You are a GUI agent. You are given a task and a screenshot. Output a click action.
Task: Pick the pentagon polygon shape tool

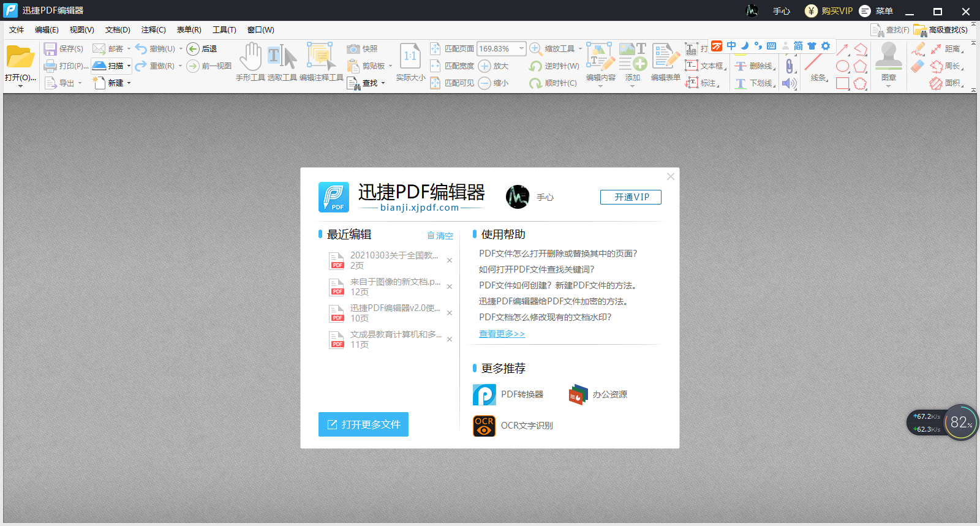click(x=860, y=66)
